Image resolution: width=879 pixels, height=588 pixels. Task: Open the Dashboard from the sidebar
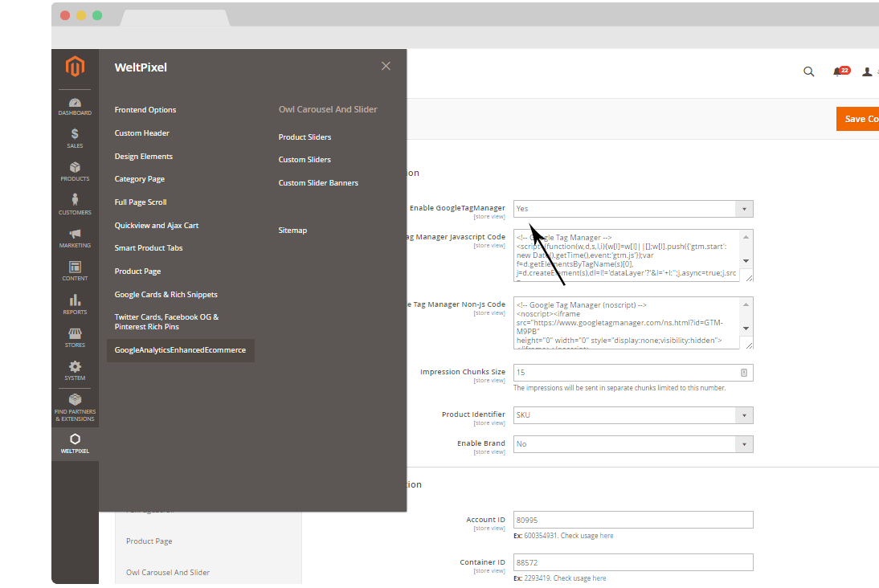click(75, 105)
